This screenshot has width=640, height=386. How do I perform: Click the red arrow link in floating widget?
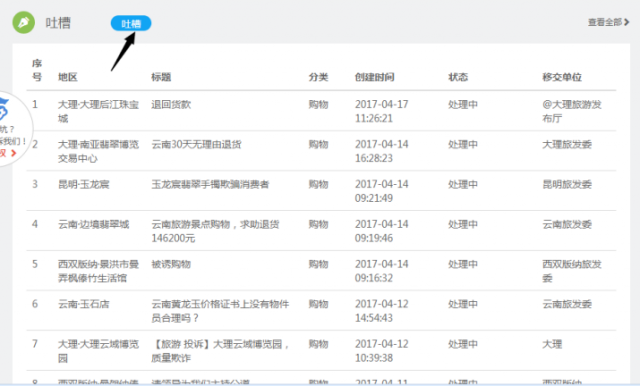[x=13, y=153]
